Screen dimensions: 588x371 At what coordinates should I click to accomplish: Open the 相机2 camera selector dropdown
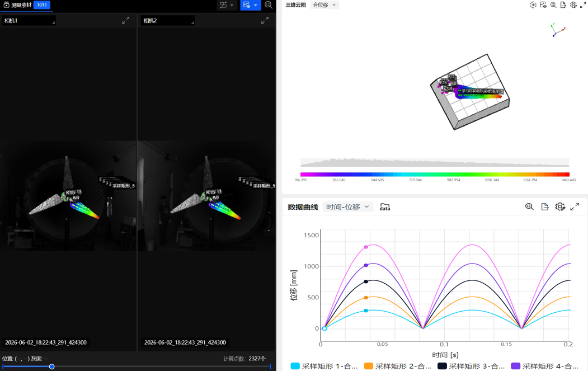tap(168, 21)
